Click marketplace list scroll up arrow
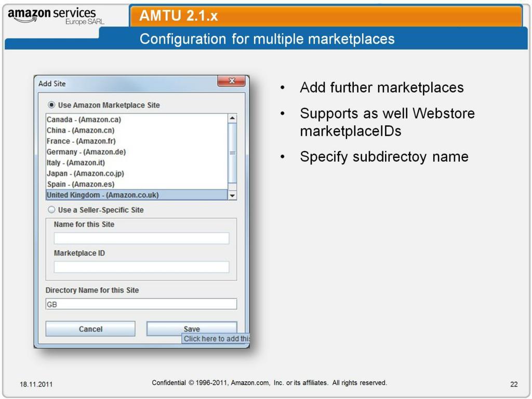The width and height of the screenshot is (532, 399). [232, 118]
